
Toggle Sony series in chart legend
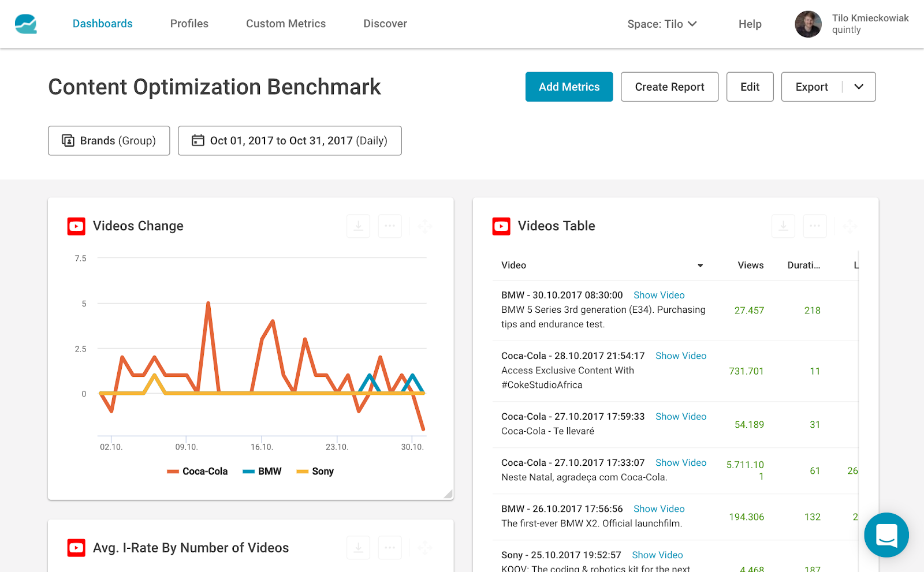pos(315,472)
